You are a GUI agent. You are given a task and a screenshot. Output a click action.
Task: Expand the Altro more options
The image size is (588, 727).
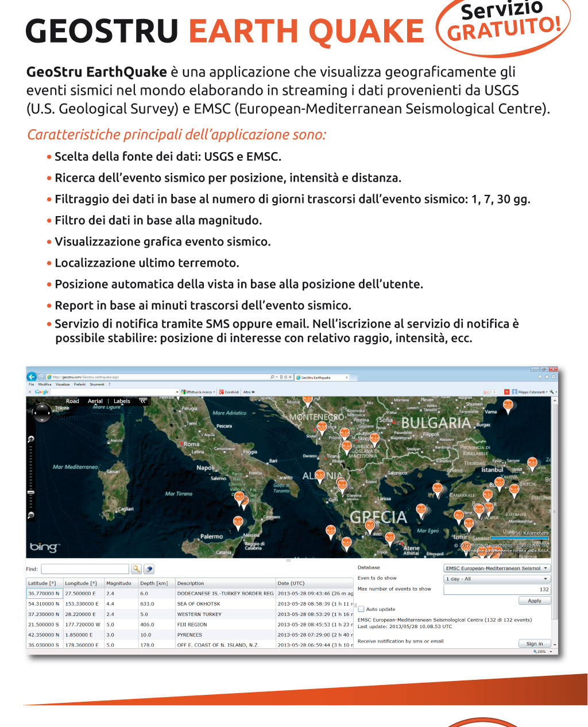[249, 392]
